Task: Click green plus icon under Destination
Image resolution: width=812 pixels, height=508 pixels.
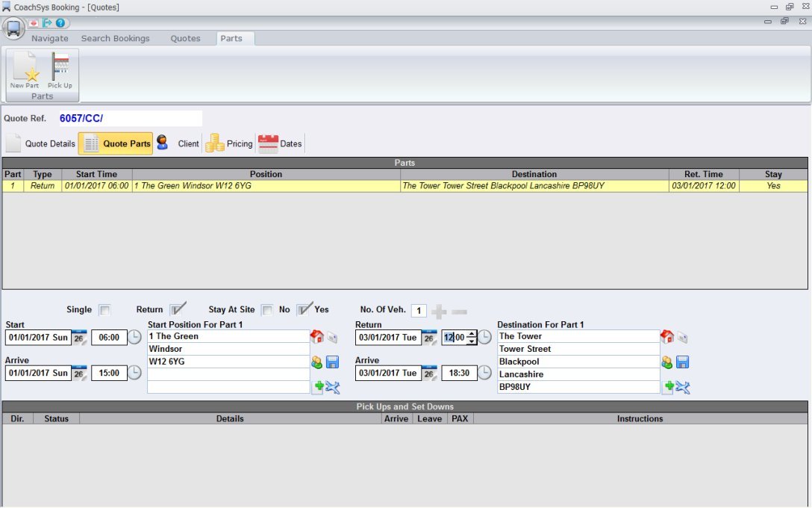Action: pyautogui.click(x=669, y=387)
